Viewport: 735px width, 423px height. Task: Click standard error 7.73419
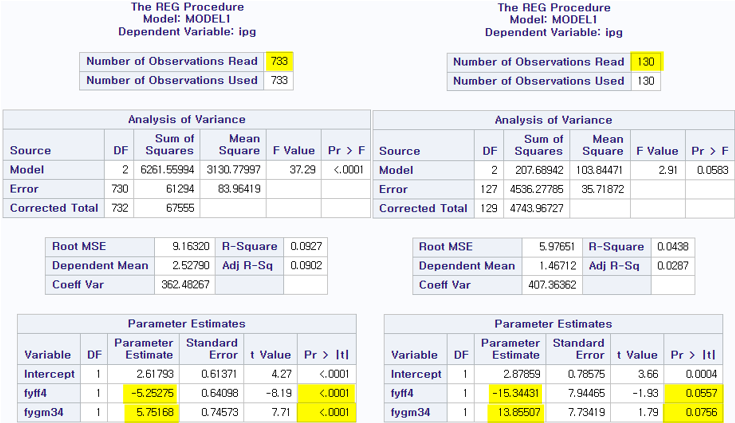point(586,412)
